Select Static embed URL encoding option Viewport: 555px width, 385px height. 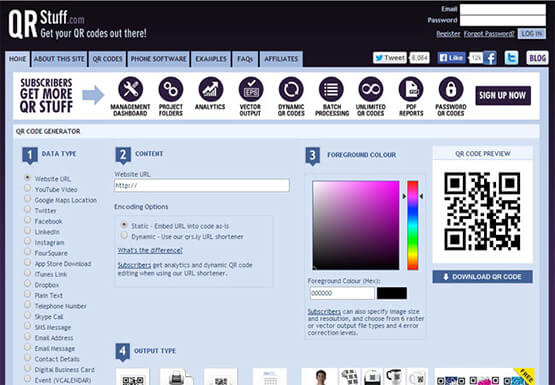pos(124,225)
